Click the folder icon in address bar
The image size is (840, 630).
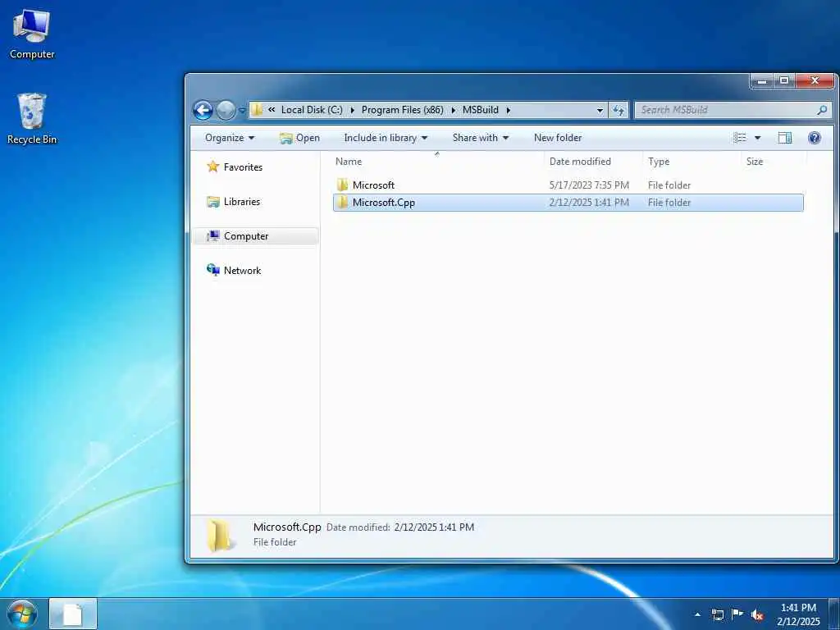257,110
